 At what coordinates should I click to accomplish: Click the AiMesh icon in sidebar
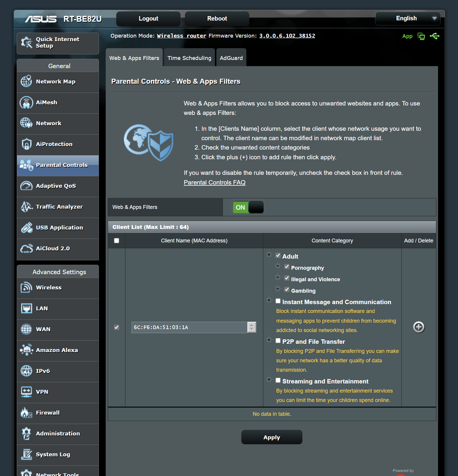(26, 102)
